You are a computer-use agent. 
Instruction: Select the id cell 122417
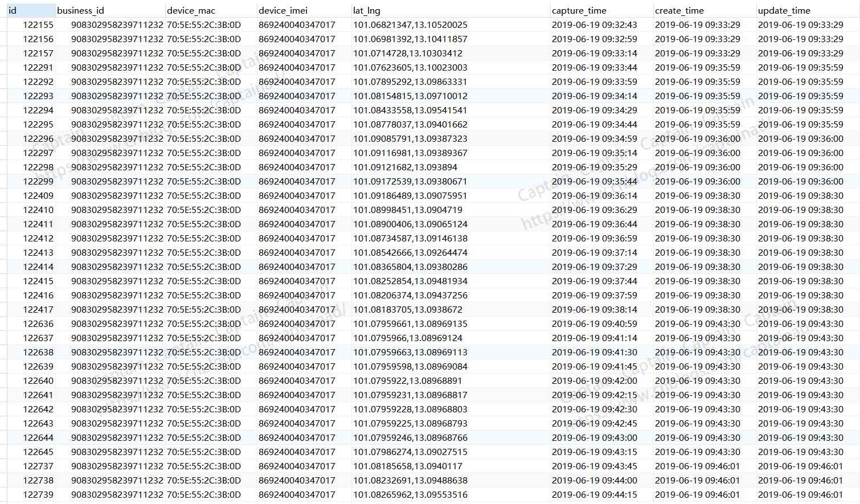tap(38, 310)
